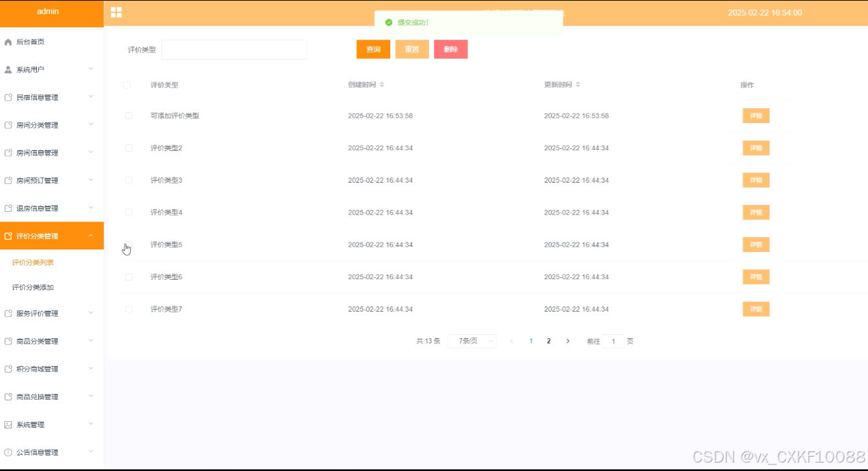Open 详情 for 评价类型2 row
This screenshot has height=471, width=868.
click(756, 148)
